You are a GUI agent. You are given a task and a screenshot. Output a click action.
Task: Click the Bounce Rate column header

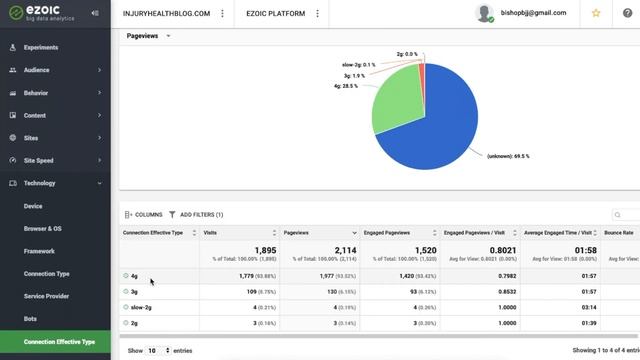pyautogui.click(x=619, y=233)
